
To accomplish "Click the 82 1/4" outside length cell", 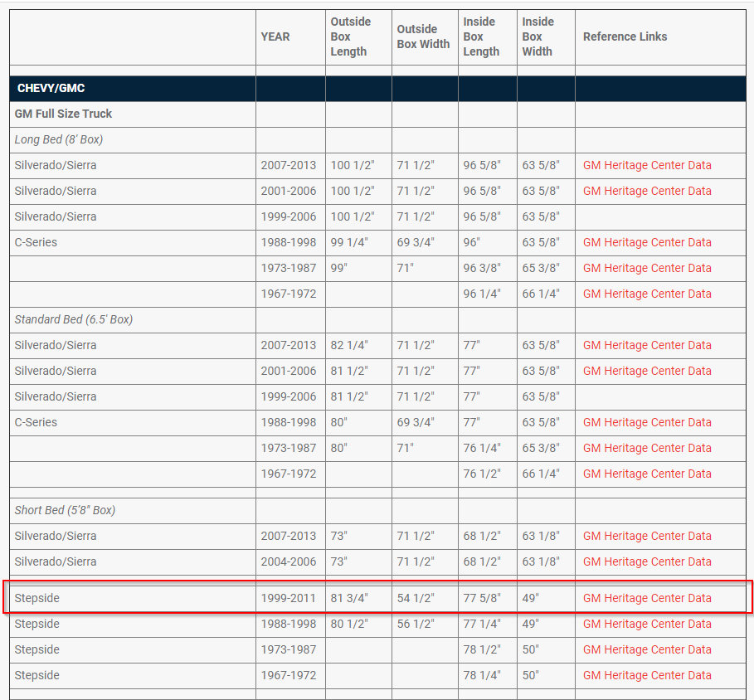I will click(x=349, y=345).
